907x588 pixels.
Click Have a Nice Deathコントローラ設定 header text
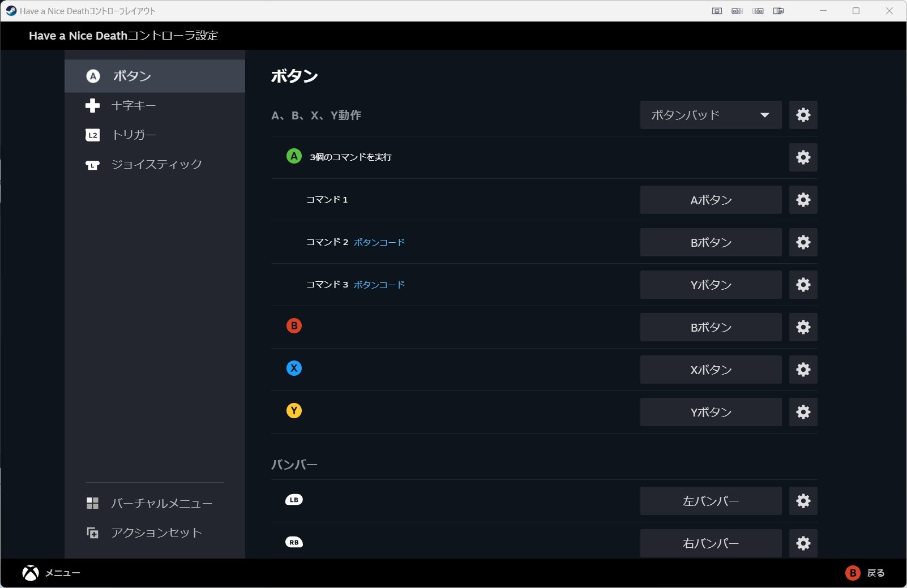click(x=123, y=36)
